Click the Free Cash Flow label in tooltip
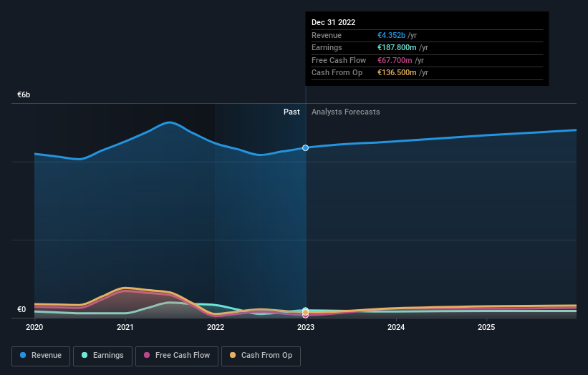The height and width of the screenshot is (375, 588). point(339,60)
